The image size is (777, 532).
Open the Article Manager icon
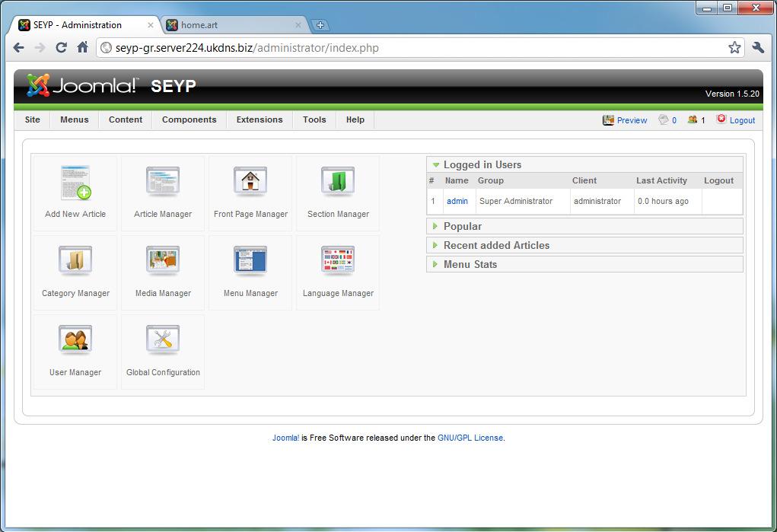(x=163, y=181)
